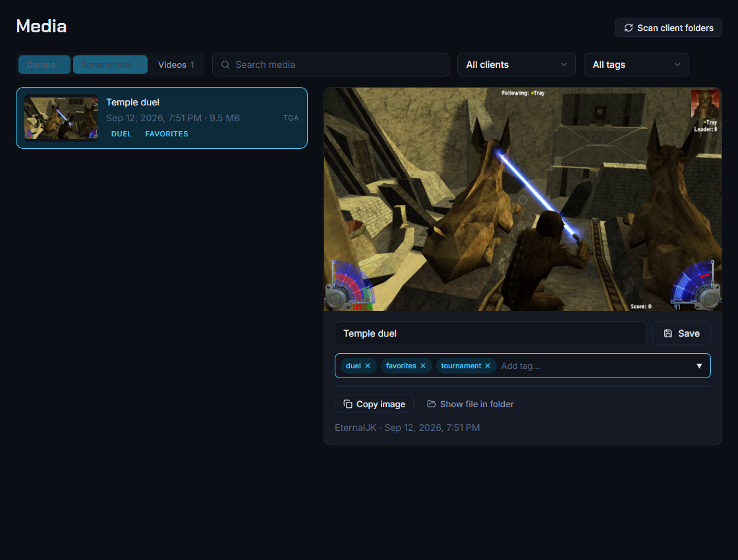Screen dimensions: 738x560
Task: Click the floppy disk icon on Save
Action: click(x=668, y=333)
